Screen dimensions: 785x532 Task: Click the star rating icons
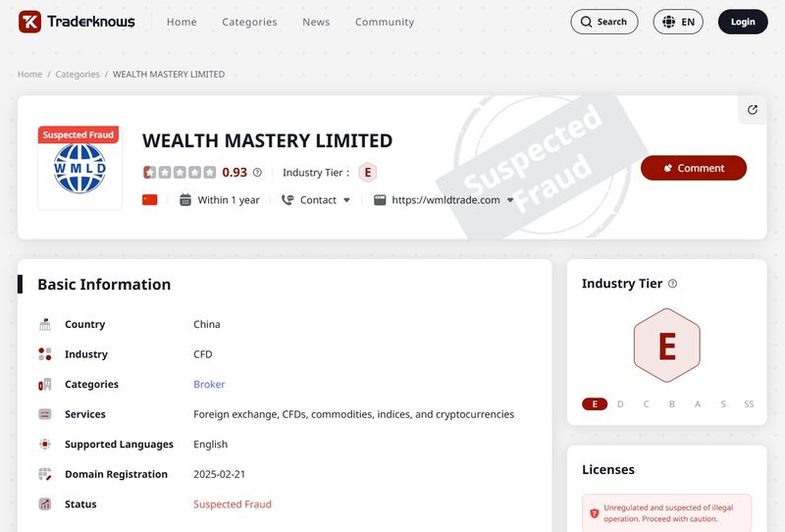180,173
